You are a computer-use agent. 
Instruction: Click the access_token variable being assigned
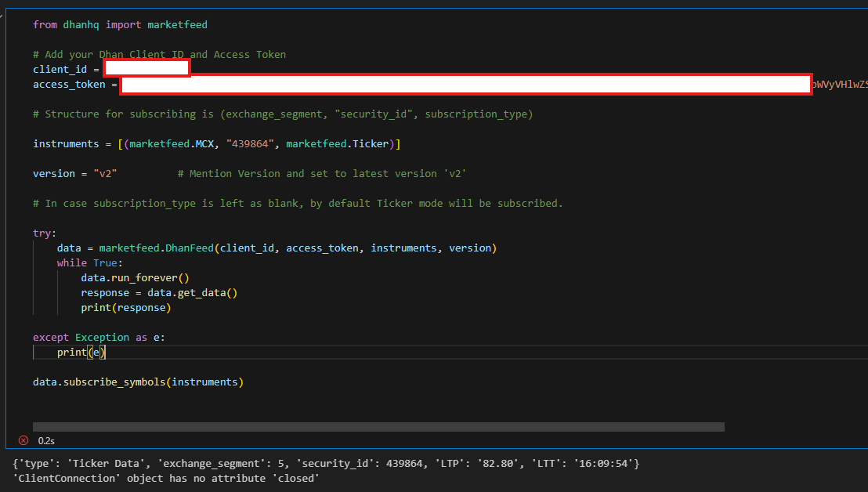coord(69,85)
